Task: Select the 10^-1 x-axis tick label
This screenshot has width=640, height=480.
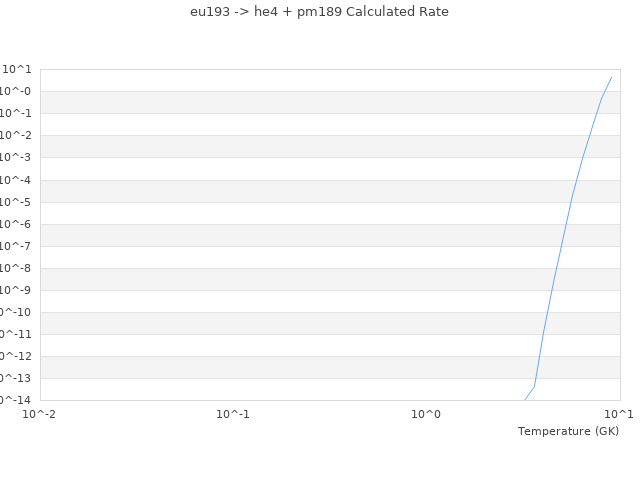Action: pos(233,413)
